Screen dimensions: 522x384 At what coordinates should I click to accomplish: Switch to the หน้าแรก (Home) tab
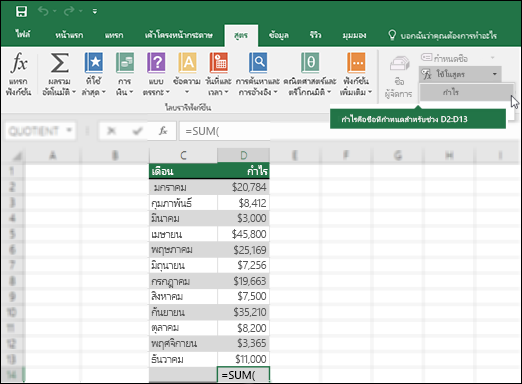(x=69, y=35)
